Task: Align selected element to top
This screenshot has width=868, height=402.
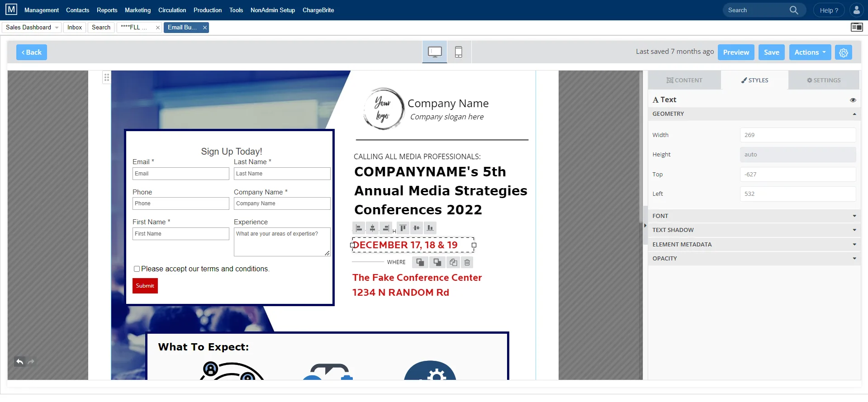Action: pos(403,228)
